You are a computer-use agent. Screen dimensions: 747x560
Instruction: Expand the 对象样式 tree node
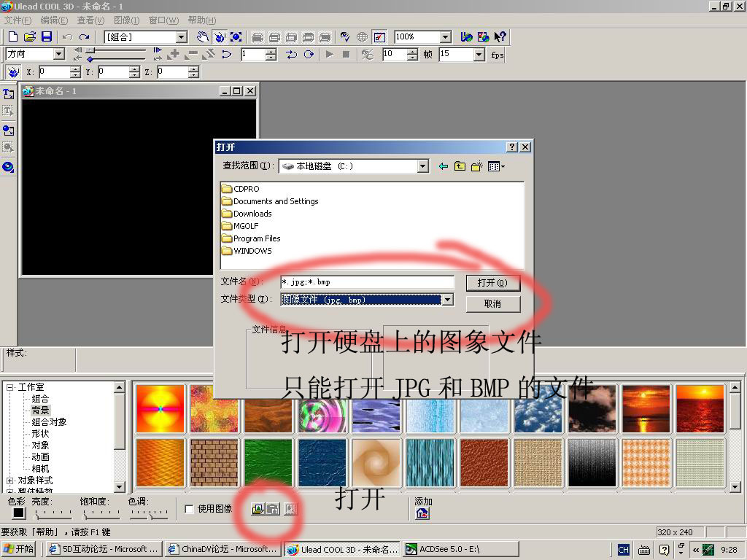click(10, 481)
